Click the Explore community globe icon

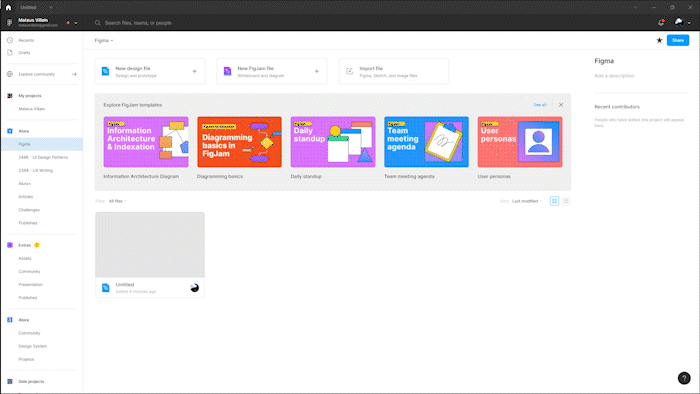point(10,74)
